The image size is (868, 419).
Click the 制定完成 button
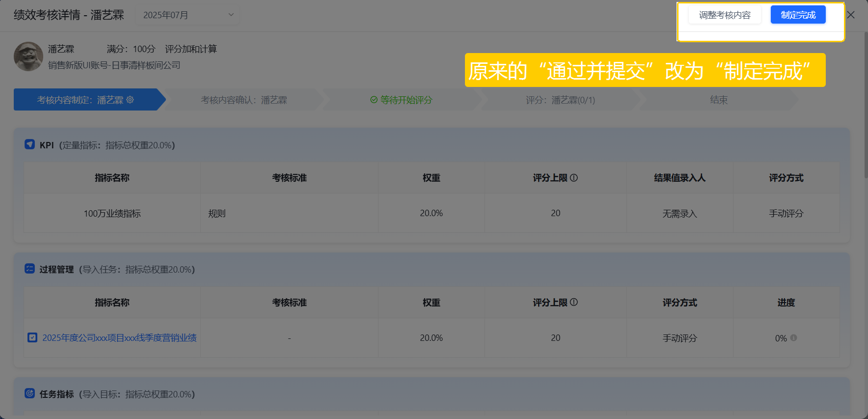pyautogui.click(x=798, y=15)
